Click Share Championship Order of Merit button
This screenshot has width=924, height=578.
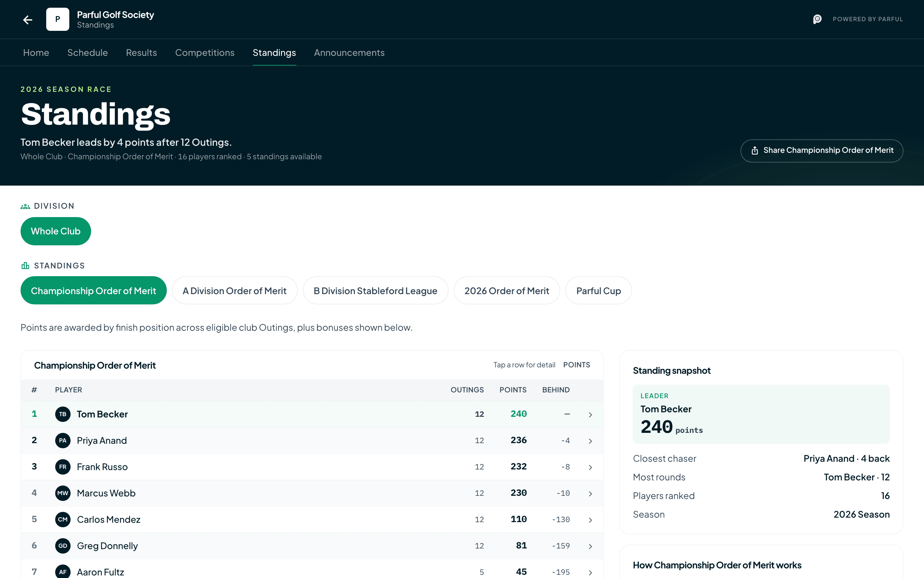(x=822, y=151)
